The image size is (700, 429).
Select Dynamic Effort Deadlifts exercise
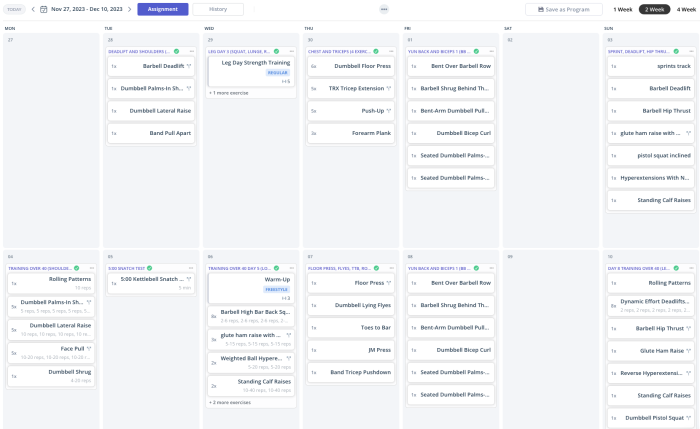coord(651,305)
